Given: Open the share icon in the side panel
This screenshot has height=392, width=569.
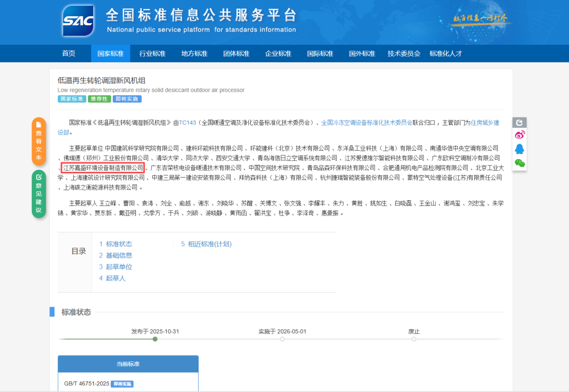Looking at the screenshot, I should point(519,123).
